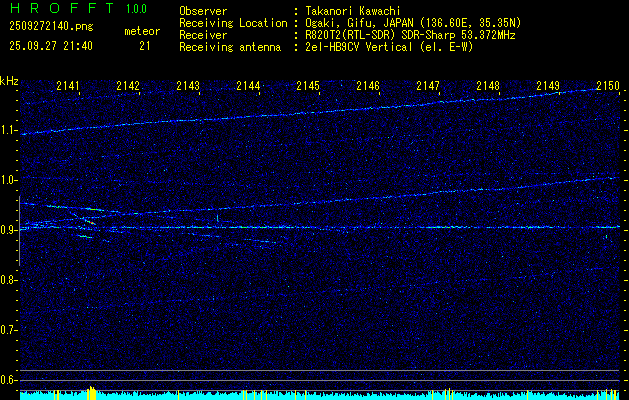This screenshot has height=400, width=629.
Task: Select the 0.7 kHz frequency label
Action: 9,330
